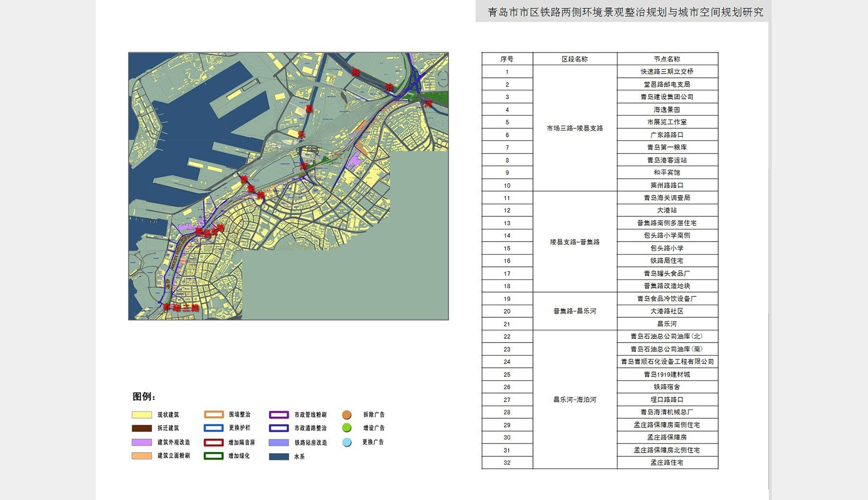Select the 青岛港客运站 row in table
Image resolution: width=868 pixels, height=500 pixels.
click(667, 160)
